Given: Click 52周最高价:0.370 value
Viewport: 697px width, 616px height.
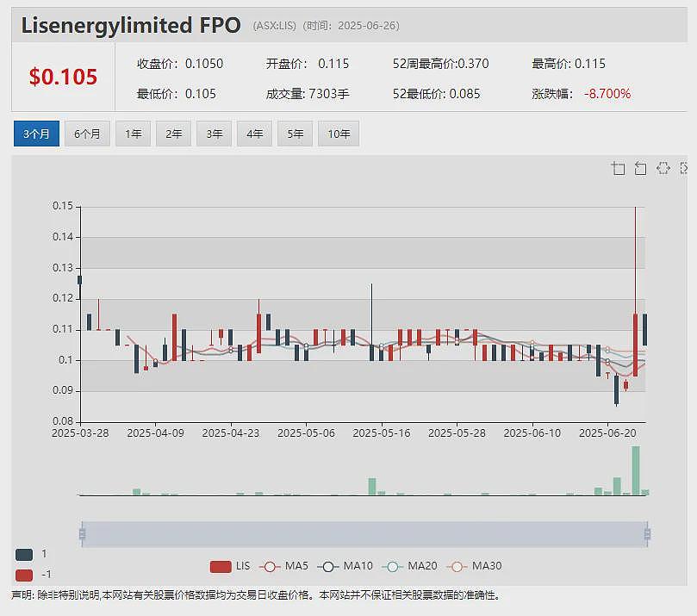Looking at the screenshot, I should point(440,64).
